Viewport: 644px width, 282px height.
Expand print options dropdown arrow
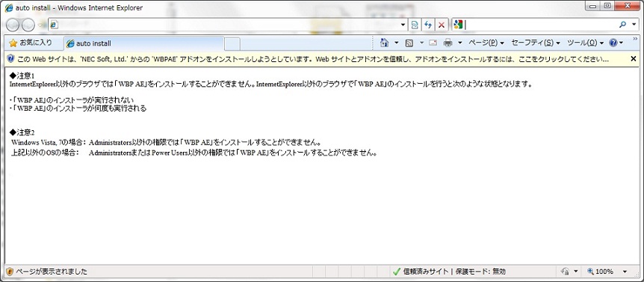pyautogui.click(x=460, y=43)
